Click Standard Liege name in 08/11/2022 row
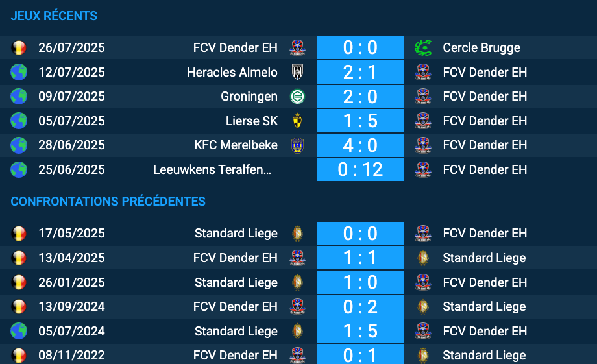Viewport: 597px width, 364px height. tap(484, 356)
